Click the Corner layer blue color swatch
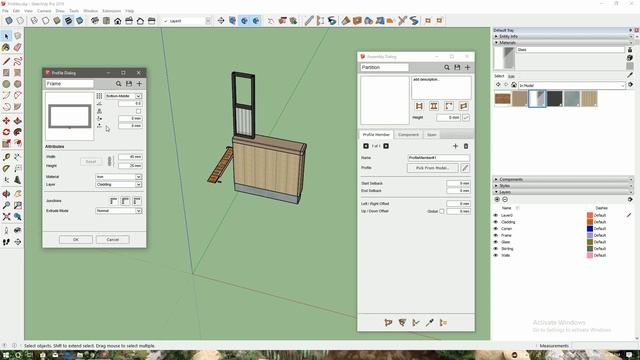Screen dimensions: 640x360 590,229
